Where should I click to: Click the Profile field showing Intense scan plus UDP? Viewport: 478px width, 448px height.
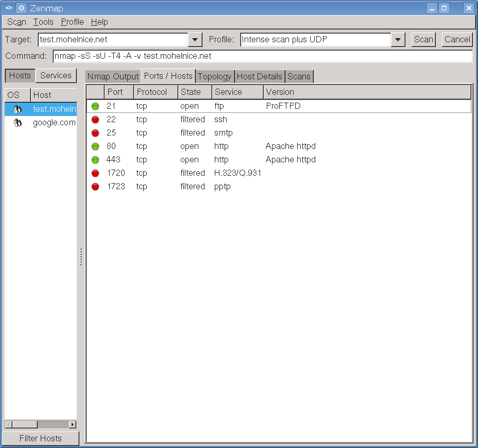pos(316,40)
